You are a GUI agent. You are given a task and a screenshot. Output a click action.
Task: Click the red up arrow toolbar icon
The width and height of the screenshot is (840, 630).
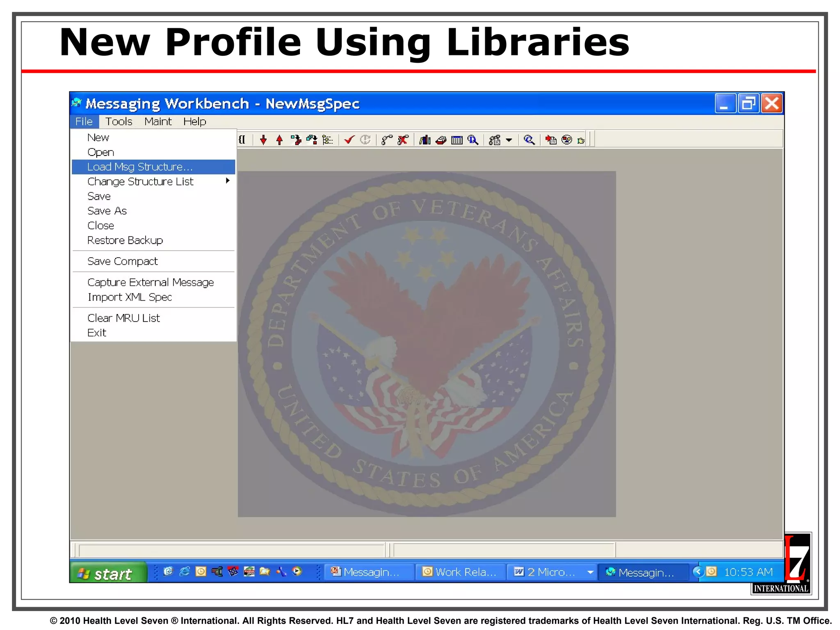279,140
